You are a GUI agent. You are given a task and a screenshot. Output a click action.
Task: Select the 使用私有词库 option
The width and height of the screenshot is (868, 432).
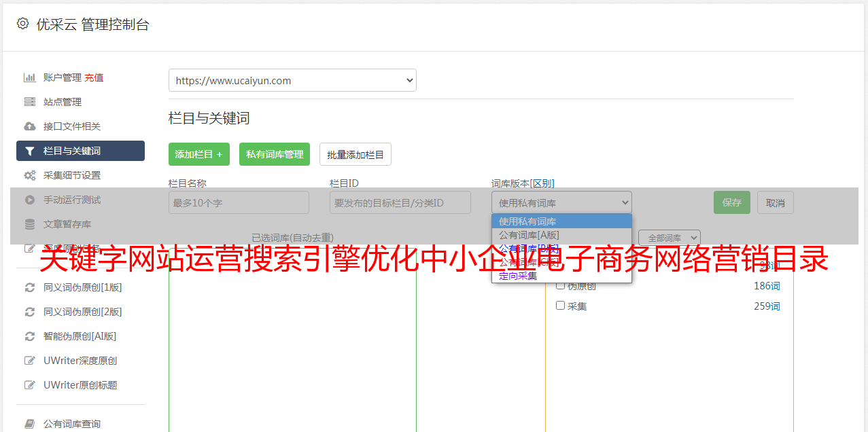coord(561,221)
